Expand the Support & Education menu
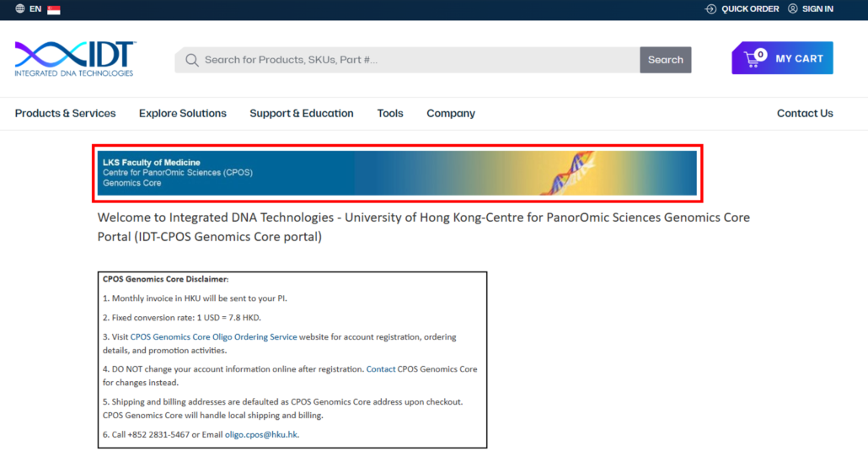This screenshot has height=462, width=868. pos(302,113)
